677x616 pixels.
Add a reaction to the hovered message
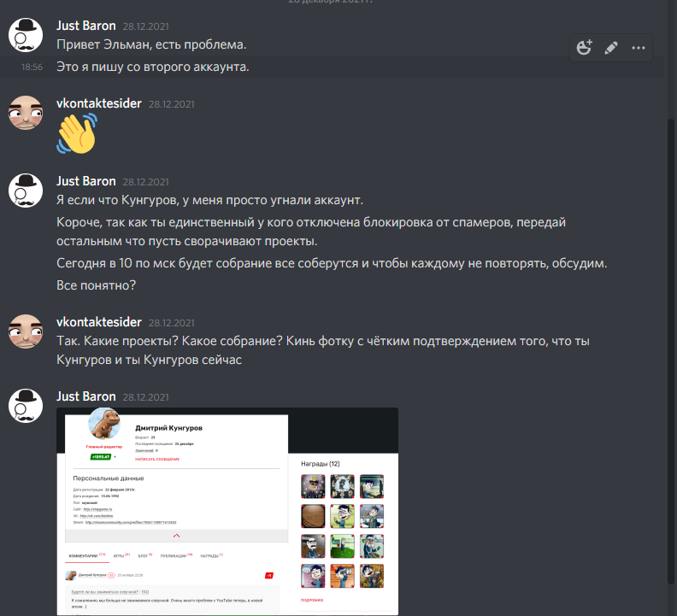pyautogui.click(x=584, y=48)
